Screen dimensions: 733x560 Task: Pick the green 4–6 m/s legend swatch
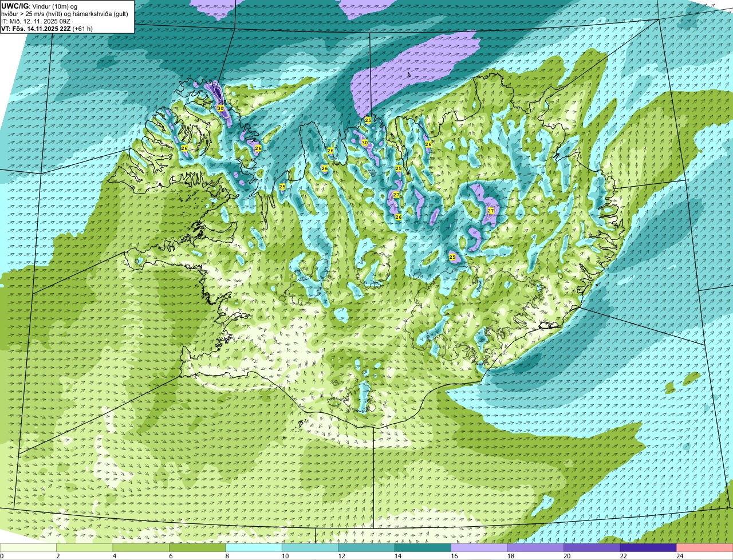pos(141,547)
